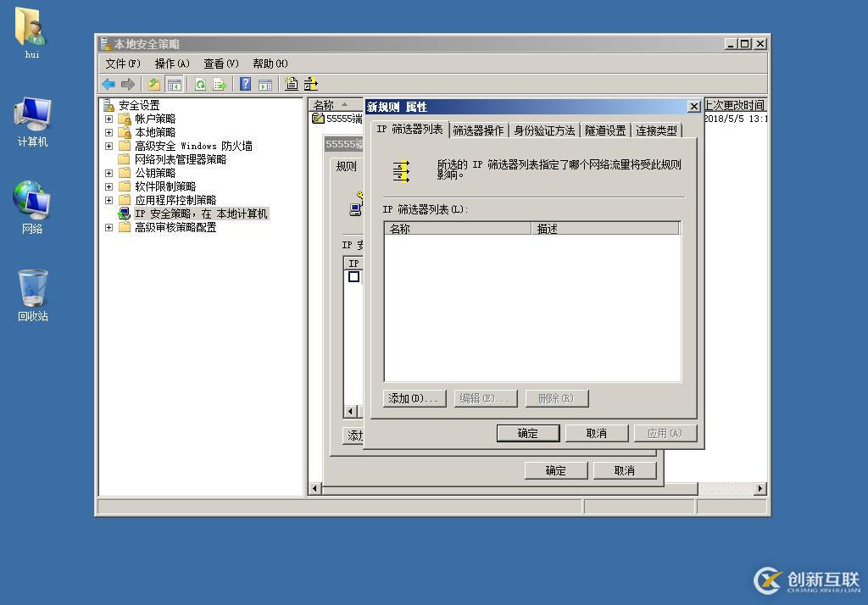The image size is (868, 605).
Task: Expand the 公钥策略 tree node
Action: [109, 173]
